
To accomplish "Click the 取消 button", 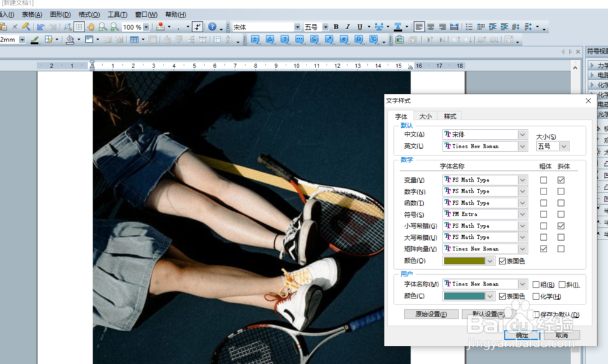I will pos(562,335).
